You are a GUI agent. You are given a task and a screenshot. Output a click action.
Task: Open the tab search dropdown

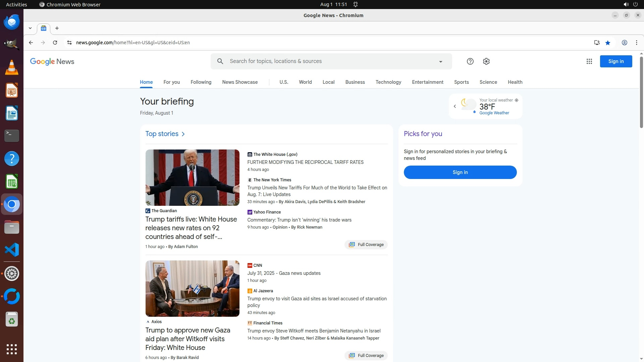click(30, 28)
